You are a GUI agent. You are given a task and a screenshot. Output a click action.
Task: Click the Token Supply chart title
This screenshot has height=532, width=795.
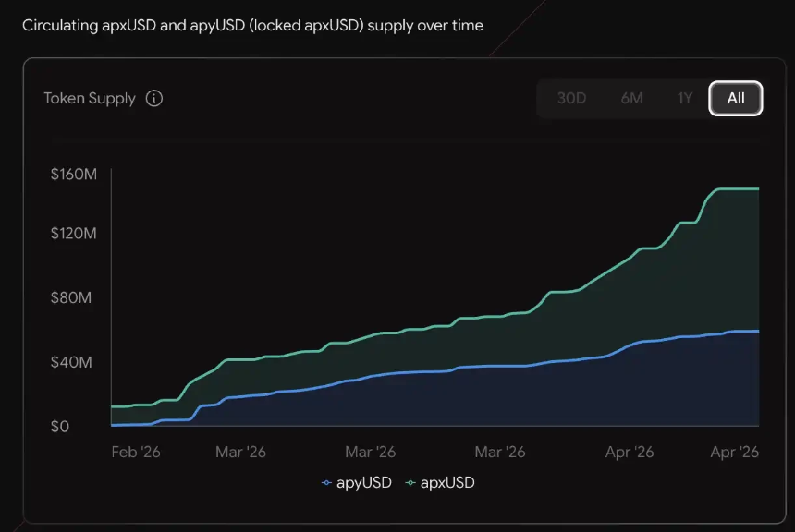(x=90, y=99)
